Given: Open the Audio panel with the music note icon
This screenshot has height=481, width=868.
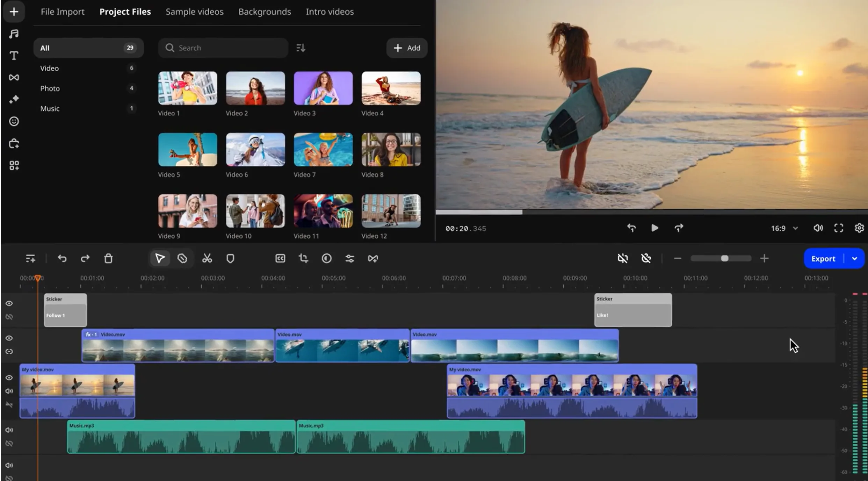Looking at the screenshot, I should [x=14, y=33].
